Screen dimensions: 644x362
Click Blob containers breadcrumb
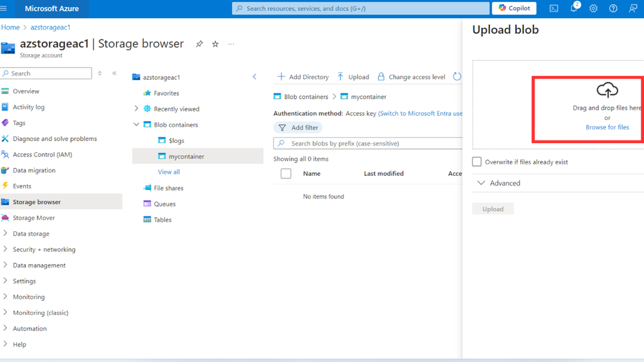[x=306, y=97]
